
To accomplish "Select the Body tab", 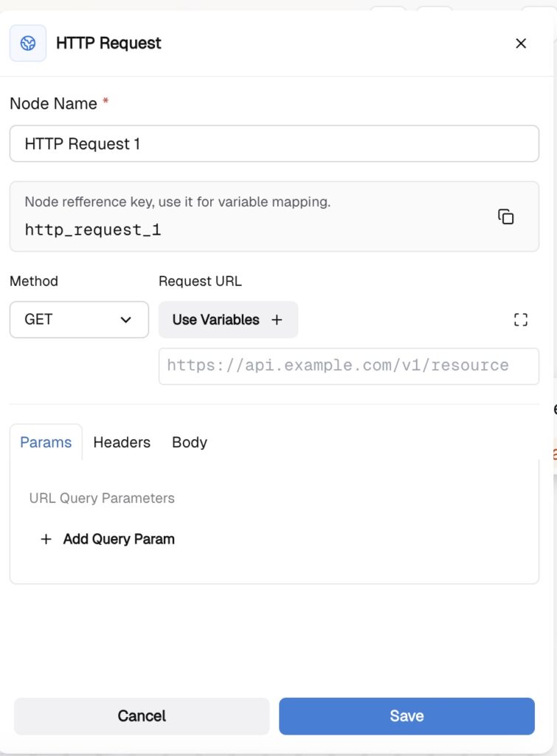I will coord(190,442).
